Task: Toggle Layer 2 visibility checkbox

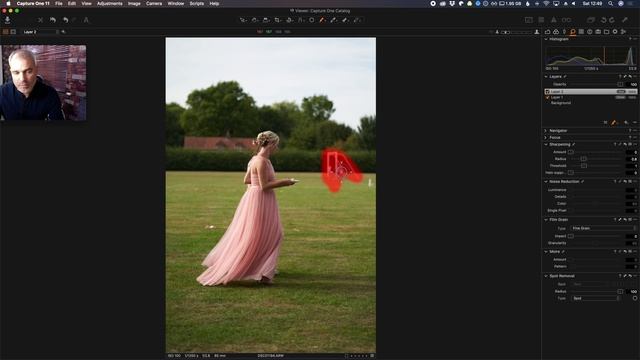Action: pos(547,92)
